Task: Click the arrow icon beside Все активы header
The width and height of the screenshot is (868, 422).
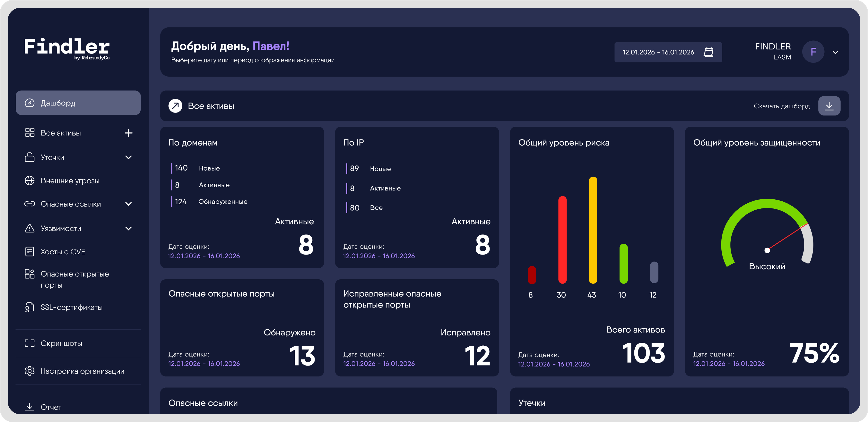Action: (x=175, y=106)
